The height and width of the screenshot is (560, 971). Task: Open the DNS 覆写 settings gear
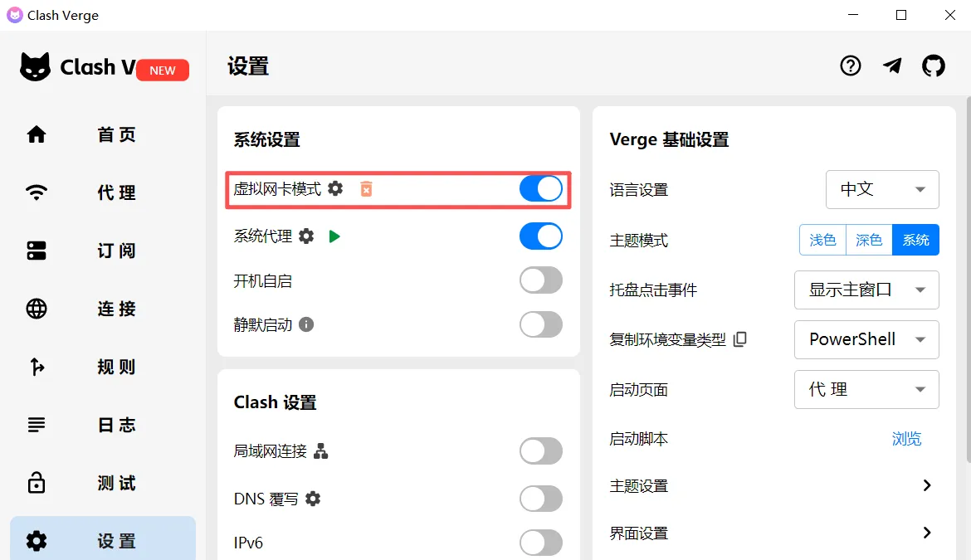[312, 499]
